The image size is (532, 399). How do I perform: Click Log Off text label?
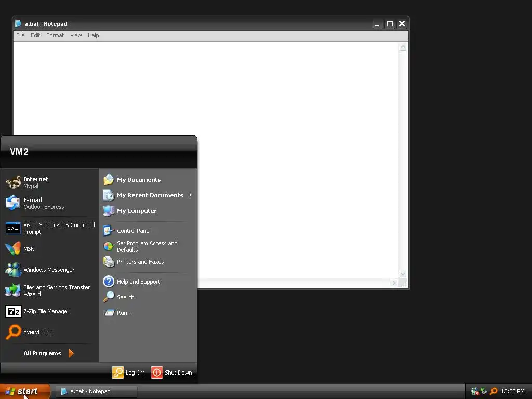click(135, 372)
